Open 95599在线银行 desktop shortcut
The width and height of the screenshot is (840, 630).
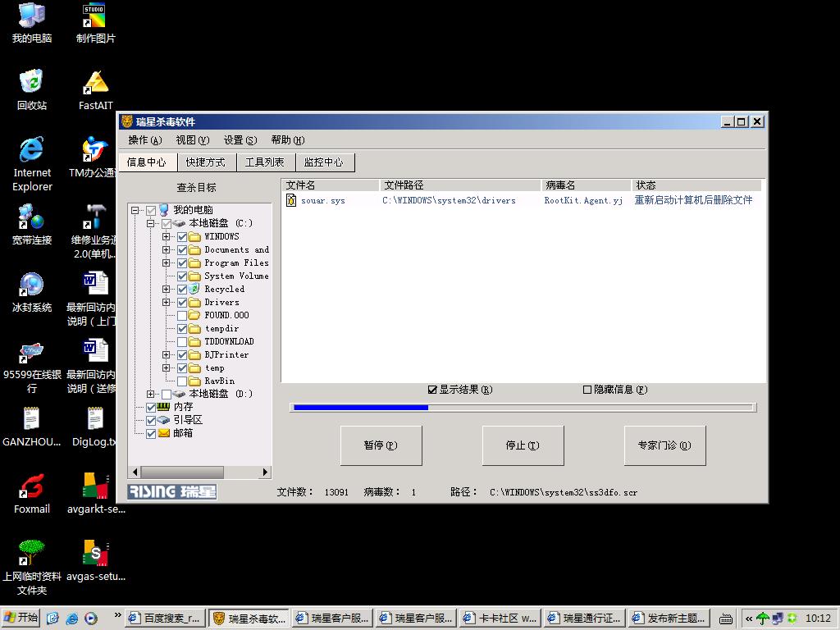point(32,367)
